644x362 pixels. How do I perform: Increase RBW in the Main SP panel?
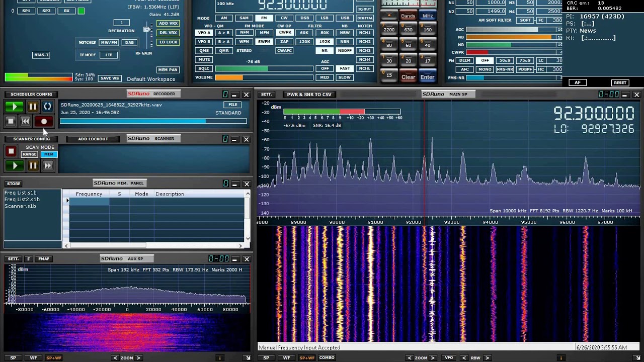pyautogui.click(x=487, y=358)
